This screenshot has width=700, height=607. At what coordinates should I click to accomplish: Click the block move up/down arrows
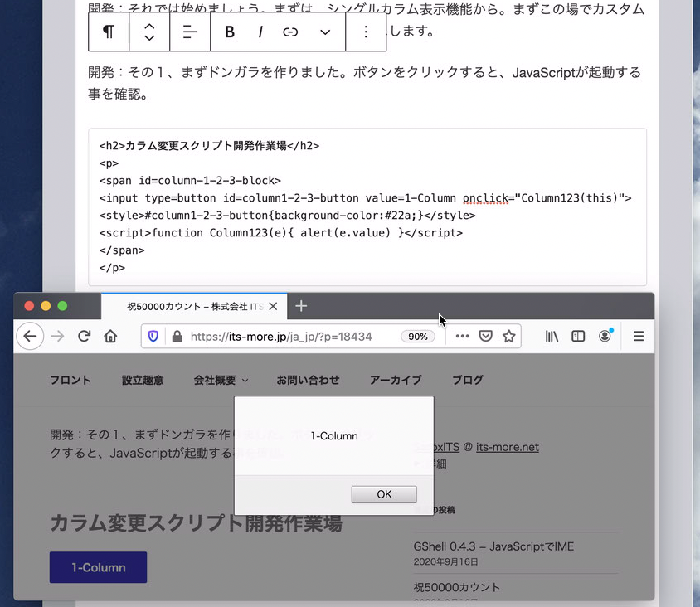pyautogui.click(x=149, y=32)
